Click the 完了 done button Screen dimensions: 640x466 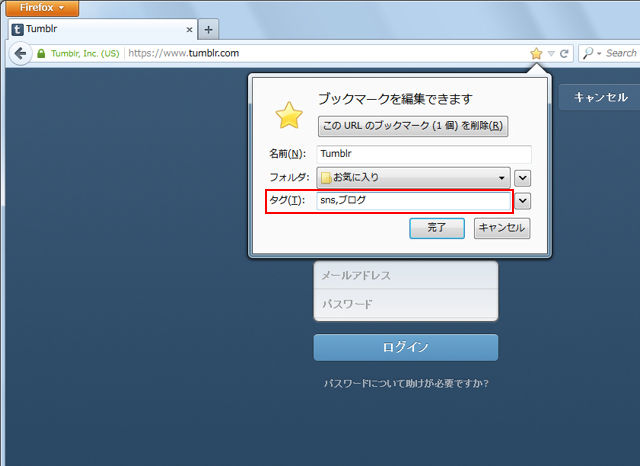437,228
